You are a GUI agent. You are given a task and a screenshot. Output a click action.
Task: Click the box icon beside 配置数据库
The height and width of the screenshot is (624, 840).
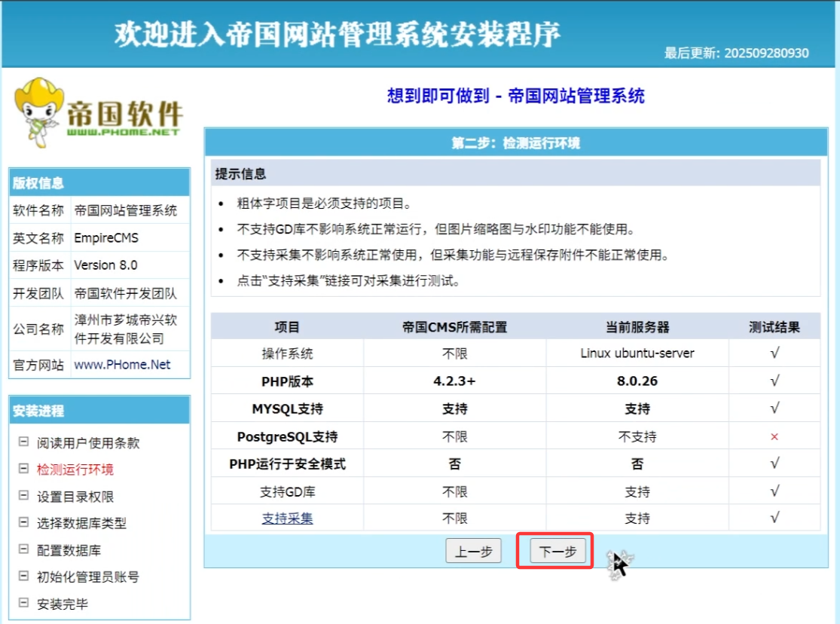[x=23, y=550]
